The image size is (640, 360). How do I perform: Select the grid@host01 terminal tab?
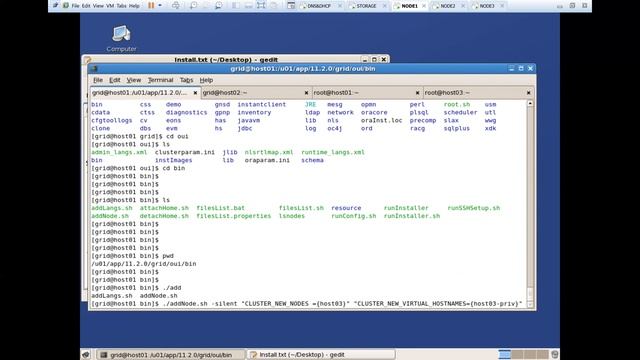(x=144, y=93)
